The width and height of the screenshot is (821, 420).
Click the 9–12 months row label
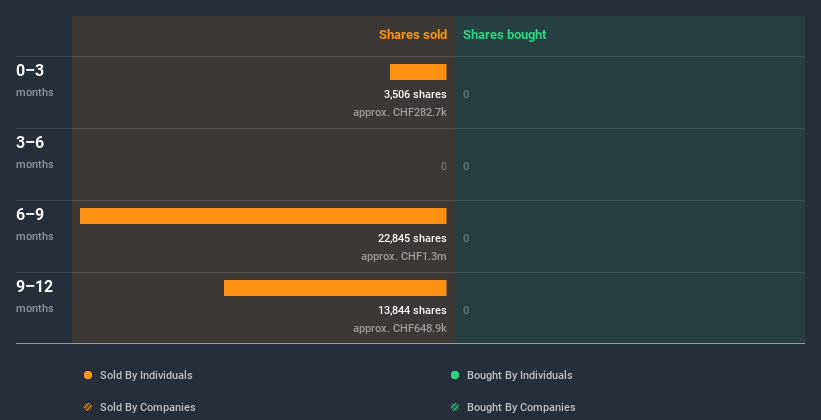35,296
